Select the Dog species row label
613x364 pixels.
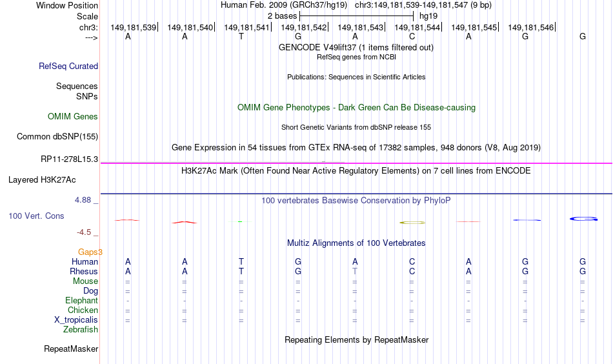pos(90,291)
